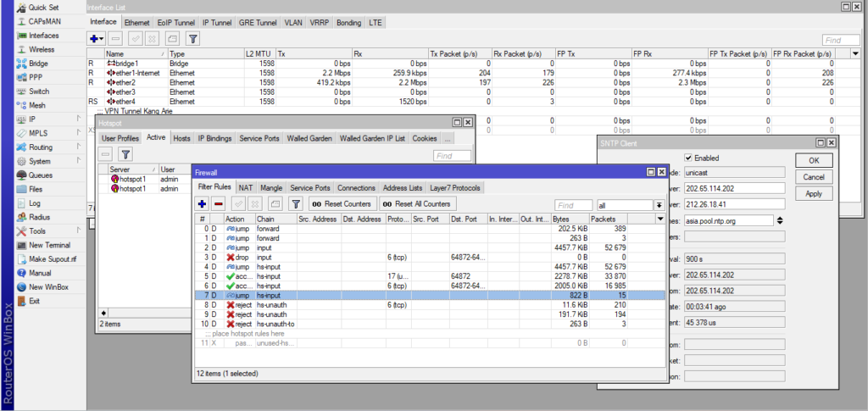Click up/down arrows beside asia.pool.ntp.org

[780, 220]
